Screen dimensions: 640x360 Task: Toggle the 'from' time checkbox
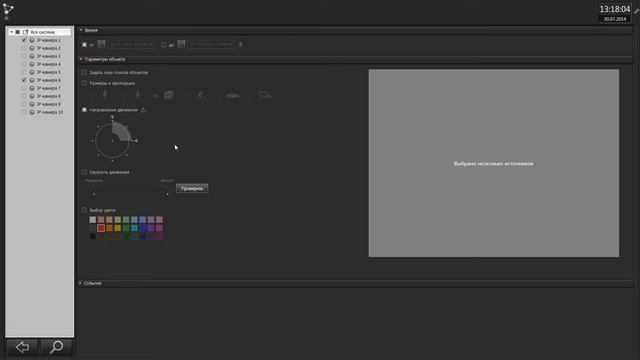click(84, 44)
